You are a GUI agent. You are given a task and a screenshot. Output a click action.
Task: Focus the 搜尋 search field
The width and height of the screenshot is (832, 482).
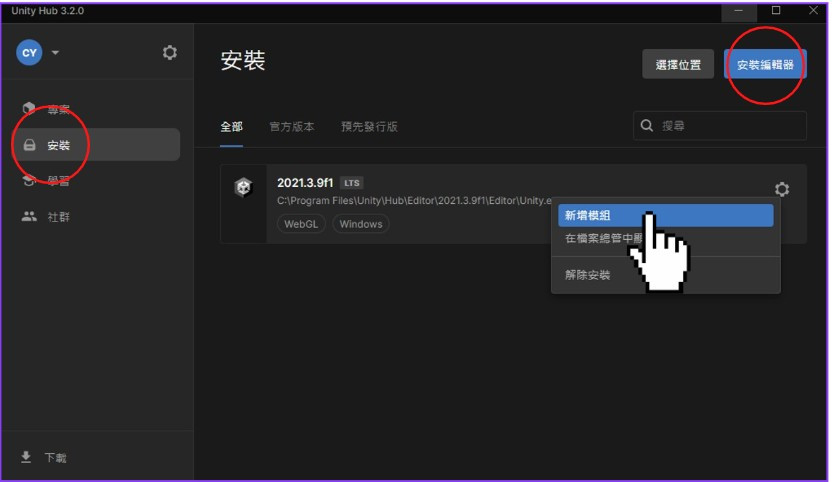pos(720,126)
